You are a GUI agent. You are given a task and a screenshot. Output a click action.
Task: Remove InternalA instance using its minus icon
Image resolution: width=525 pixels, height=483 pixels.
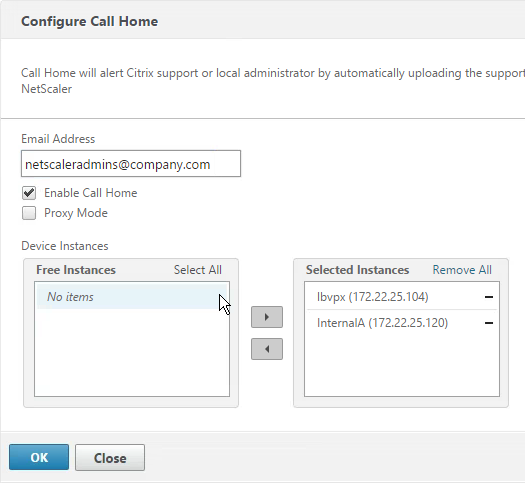pos(489,323)
